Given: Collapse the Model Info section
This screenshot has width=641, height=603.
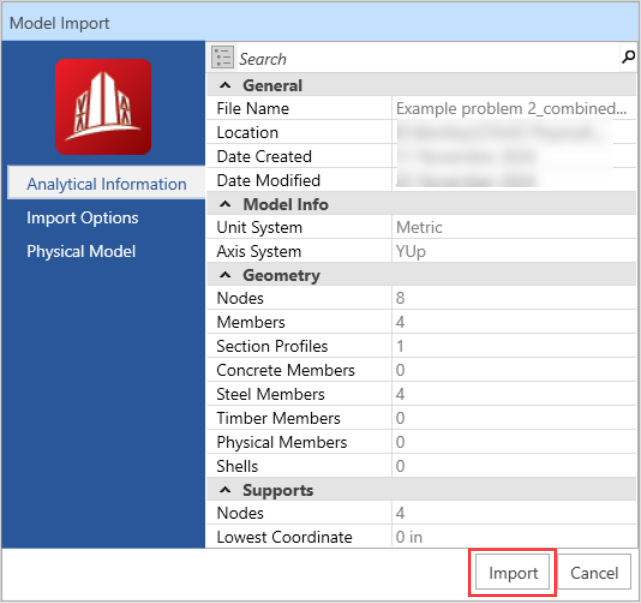Looking at the screenshot, I should tap(225, 204).
